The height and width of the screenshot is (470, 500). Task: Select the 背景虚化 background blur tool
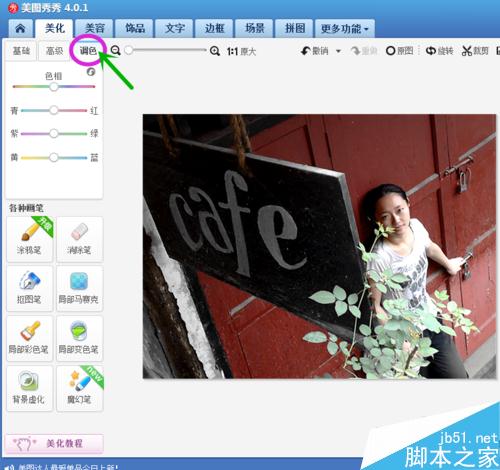(x=30, y=388)
